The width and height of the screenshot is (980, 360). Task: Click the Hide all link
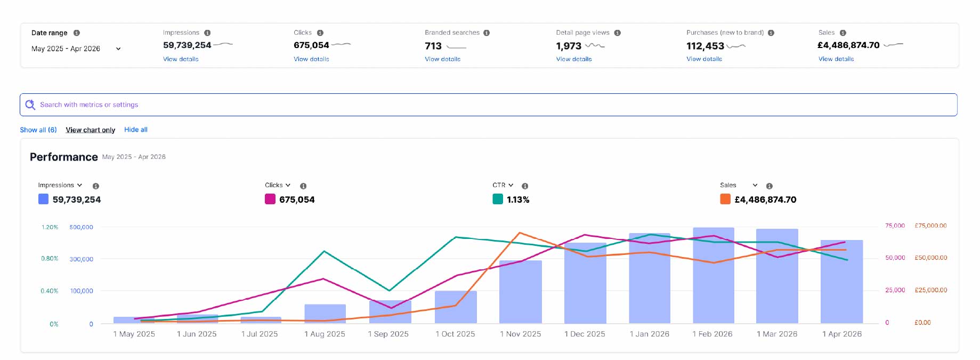tap(136, 130)
